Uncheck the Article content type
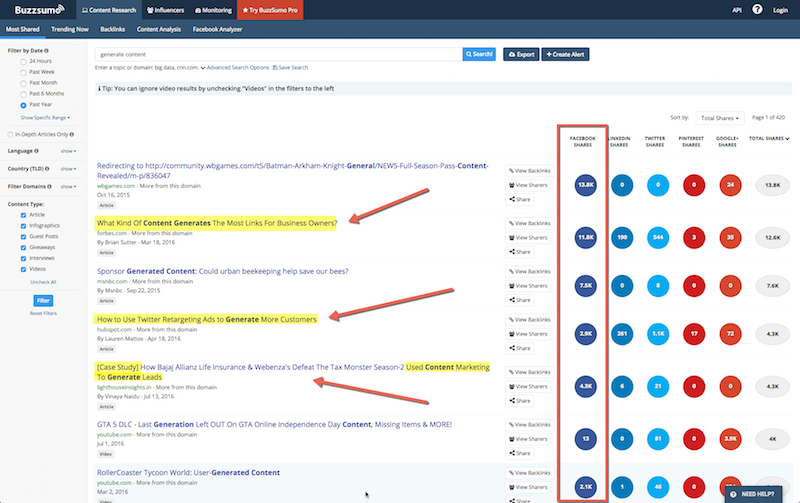Viewport: 800px width, 503px height. click(x=23, y=215)
